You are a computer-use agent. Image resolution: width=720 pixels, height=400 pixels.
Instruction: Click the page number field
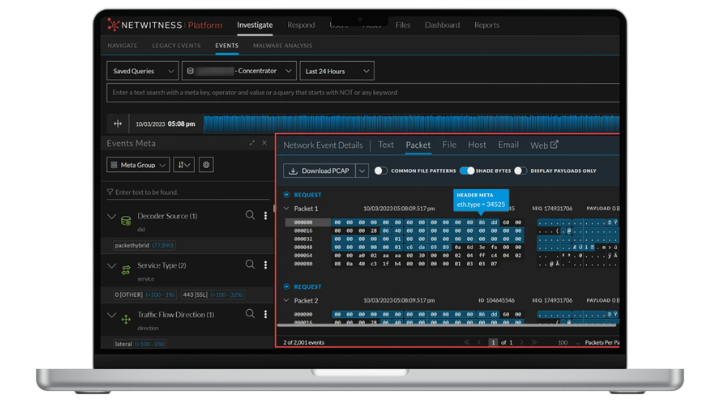tap(493, 342)
